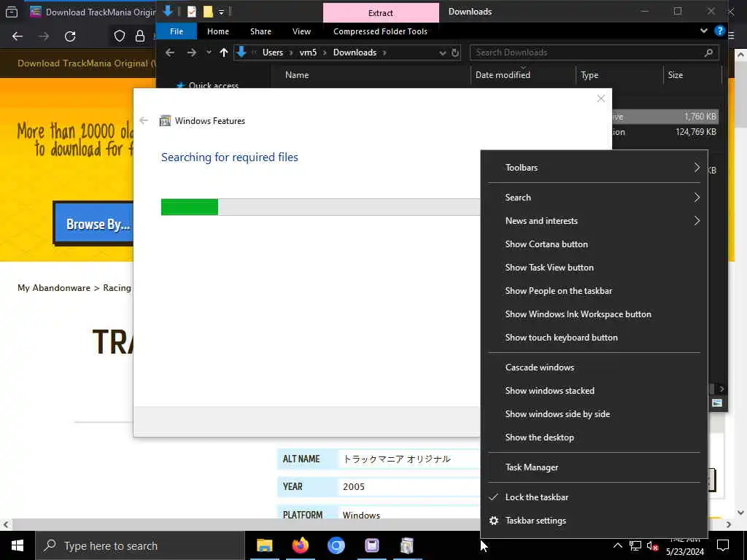
Task: Toggle Show touch keyboard button
Action: coord(594,337)
